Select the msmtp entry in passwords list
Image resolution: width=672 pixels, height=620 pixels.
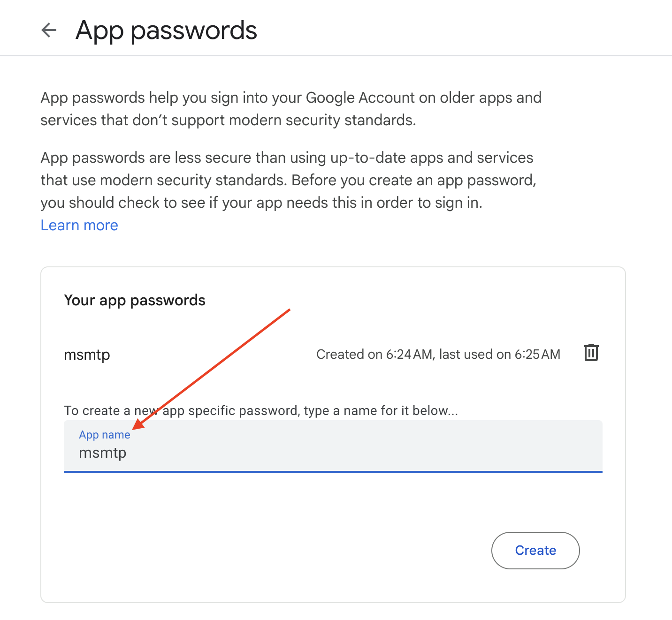coord(87,355)
